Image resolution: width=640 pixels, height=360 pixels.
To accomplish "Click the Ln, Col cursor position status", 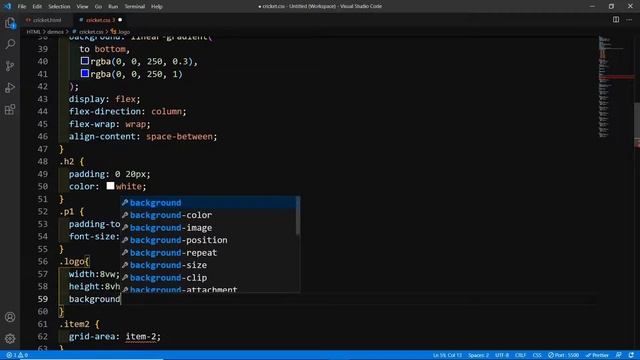I will click(x=447, y=355).
